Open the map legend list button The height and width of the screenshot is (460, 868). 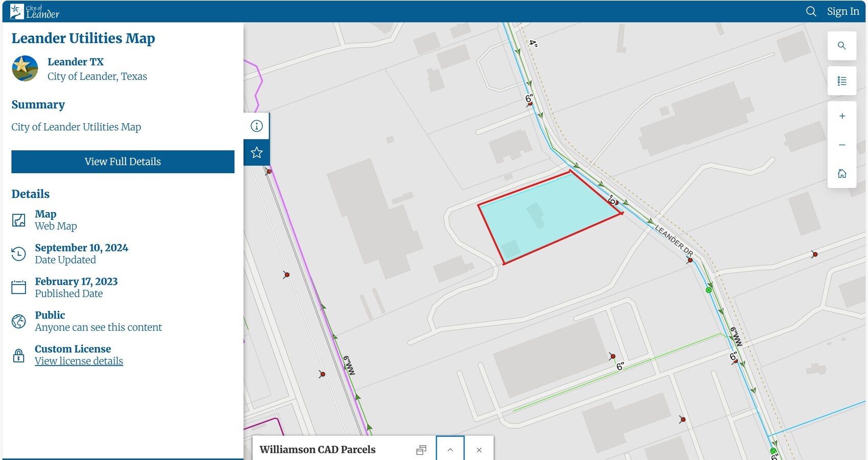[842, 81]
